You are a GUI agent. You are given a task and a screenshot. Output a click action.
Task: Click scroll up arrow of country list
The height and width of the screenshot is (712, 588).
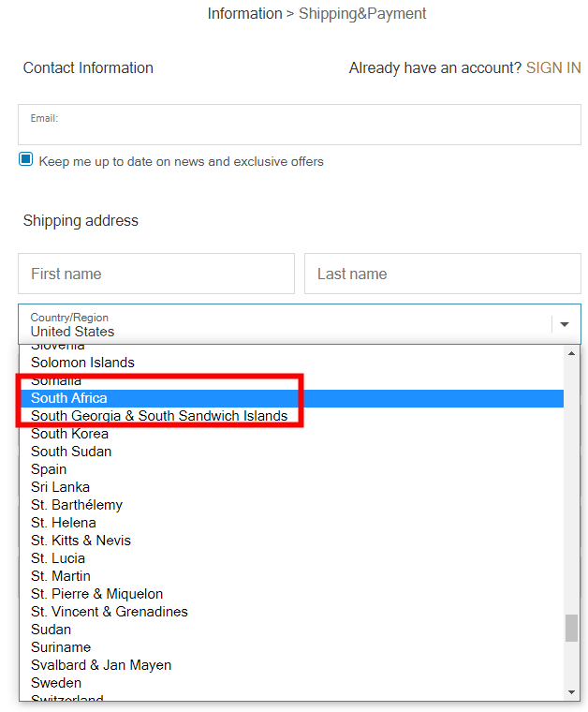[x=572, y=353]
